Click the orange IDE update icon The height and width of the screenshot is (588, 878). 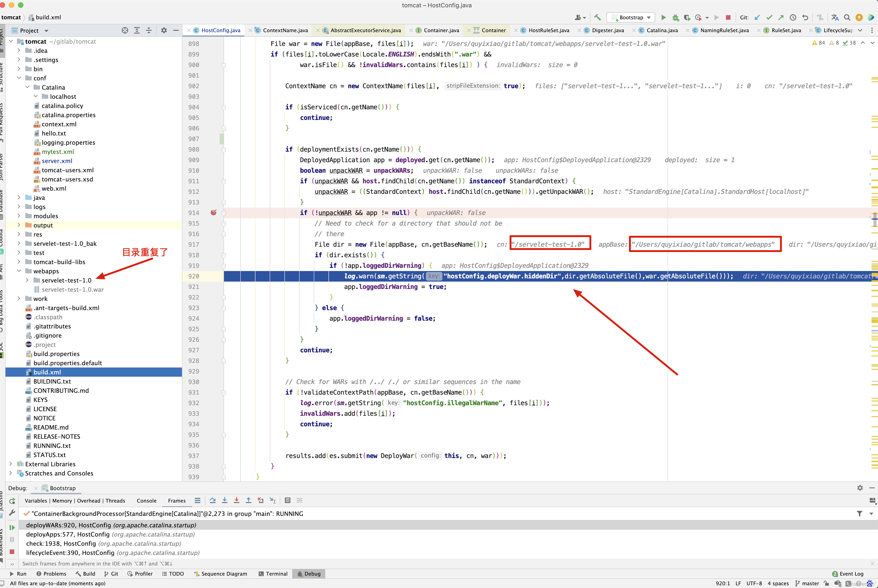[x=859, y=17]
